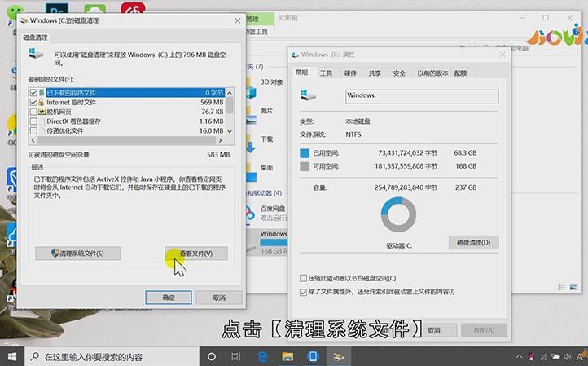The width and height of the screenshot is (588, 366).
Task: Click 查看文件(V) button
Action: [x=196, y=254]
